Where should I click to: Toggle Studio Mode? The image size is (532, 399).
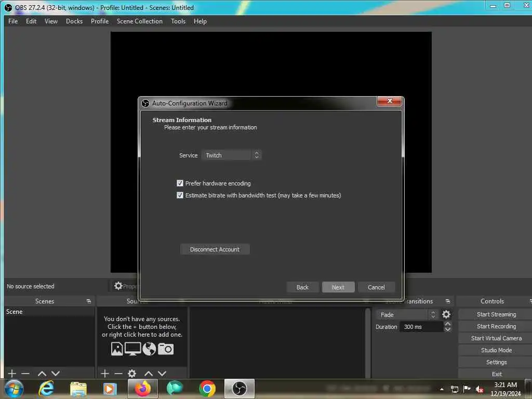[x=496, y=350]
